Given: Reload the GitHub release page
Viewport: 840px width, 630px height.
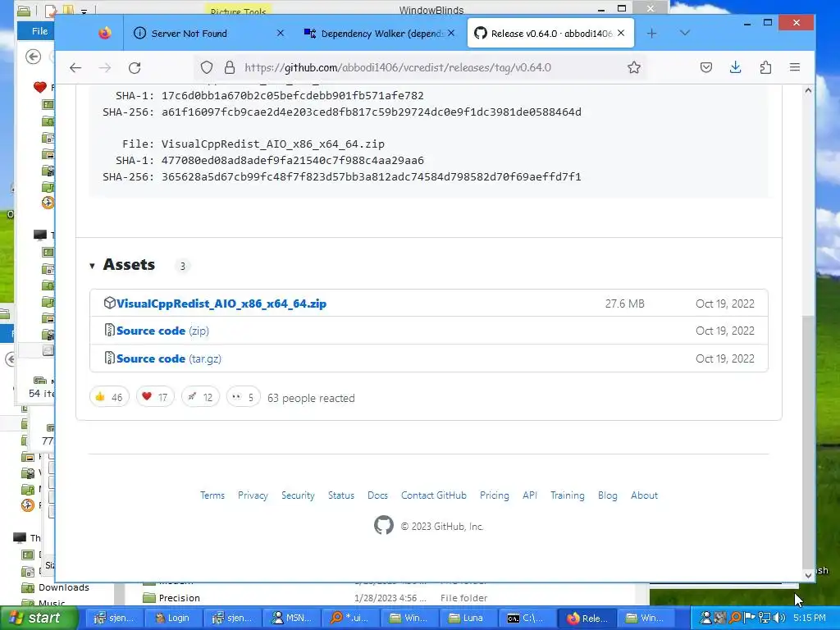Looking at the screenshot, I should (135, 67).
